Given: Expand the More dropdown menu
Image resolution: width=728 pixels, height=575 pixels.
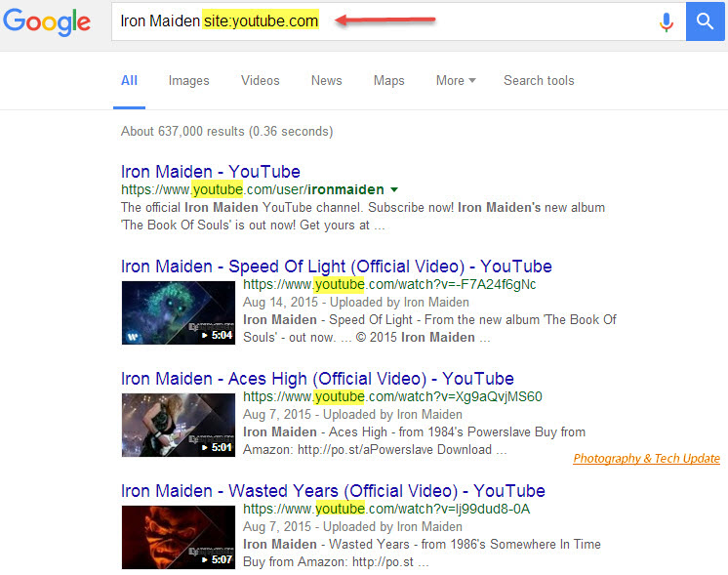Looking at the screenshot, I should pyautogui.click(x=456, y=81).
